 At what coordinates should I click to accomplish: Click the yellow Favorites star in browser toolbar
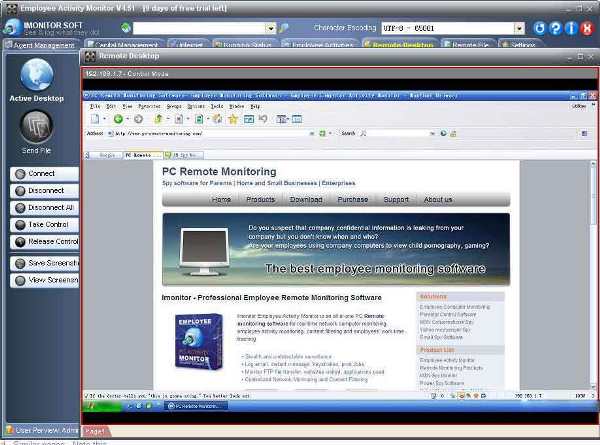233,119
